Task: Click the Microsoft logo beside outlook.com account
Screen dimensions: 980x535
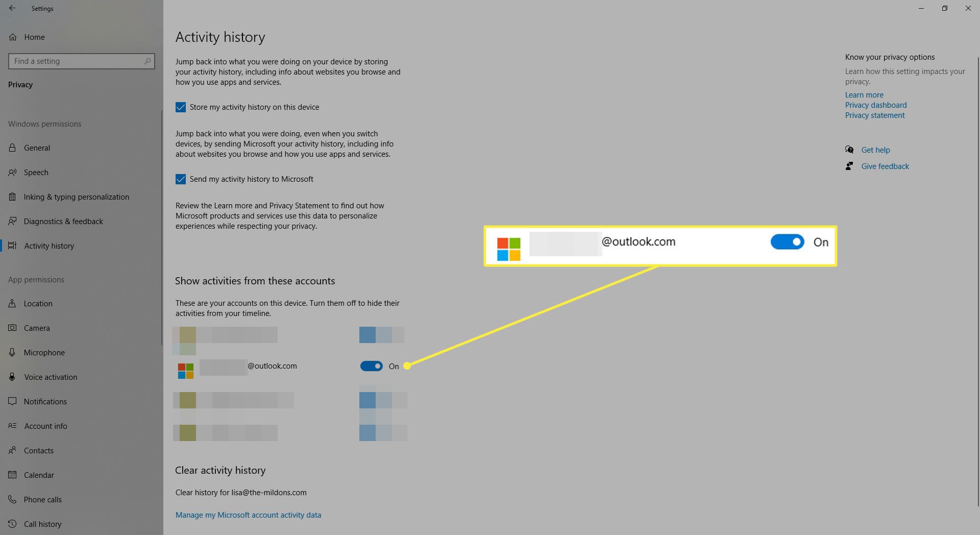Action: (x=186, y=371)
